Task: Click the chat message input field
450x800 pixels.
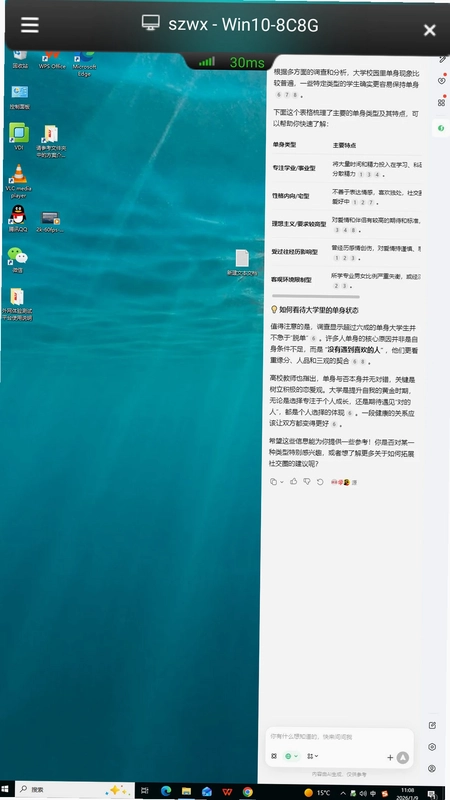Action: [x=339, y=736]
